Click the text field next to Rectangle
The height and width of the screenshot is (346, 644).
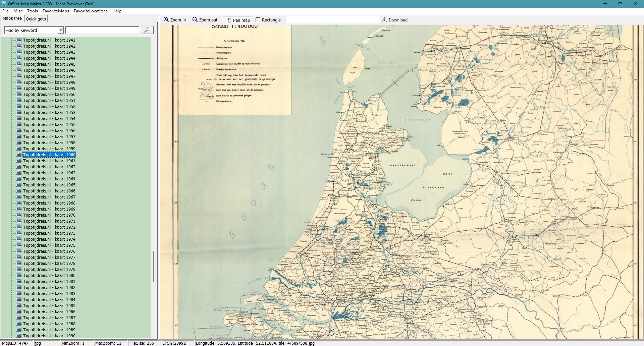(332, 20)
